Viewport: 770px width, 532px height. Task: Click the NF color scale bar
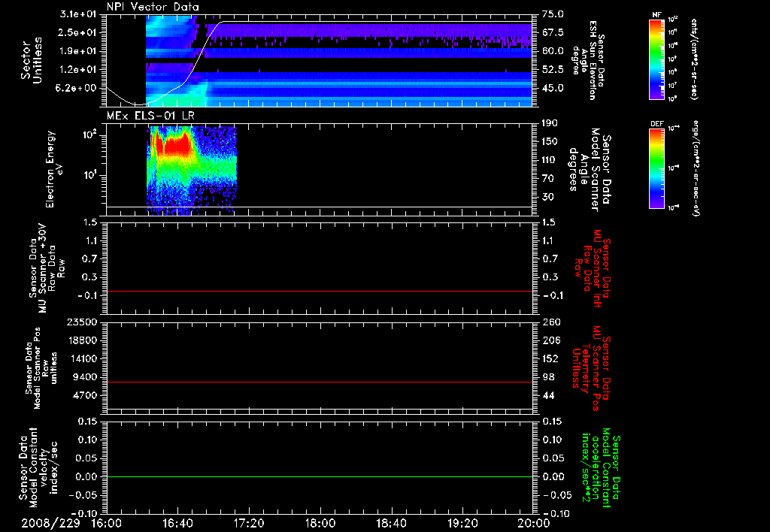656,59
